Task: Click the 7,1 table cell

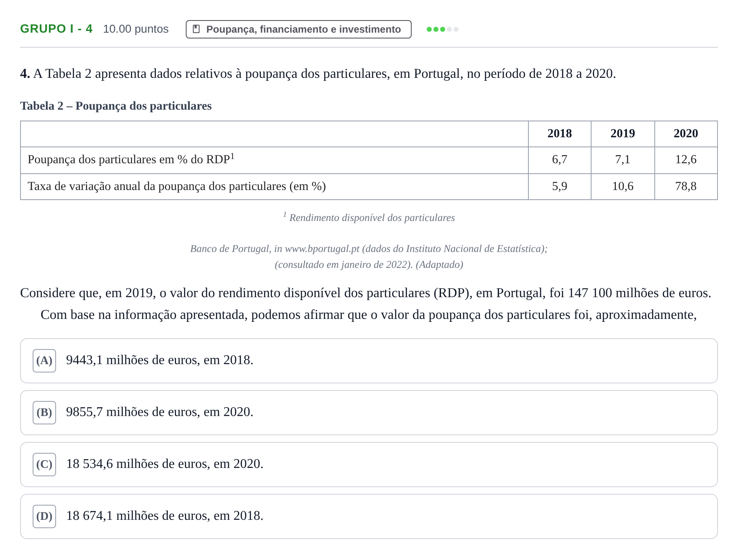Action: coord(623,160)
